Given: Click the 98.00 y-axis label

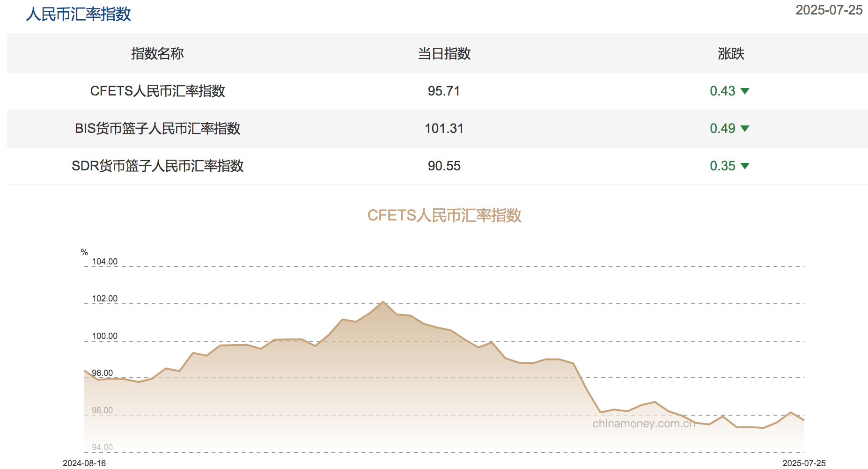Looking at the screenshot, I should click(x=103, y=373).
